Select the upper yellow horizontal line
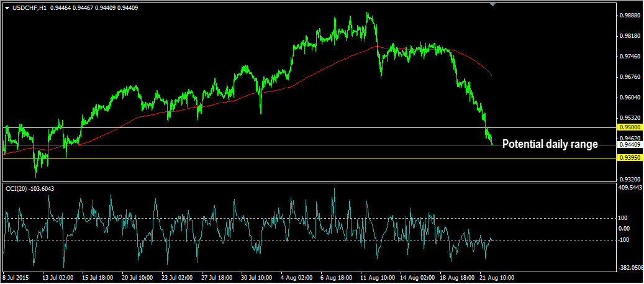Screen dimensions: 644x284 (x=310, y=128)
